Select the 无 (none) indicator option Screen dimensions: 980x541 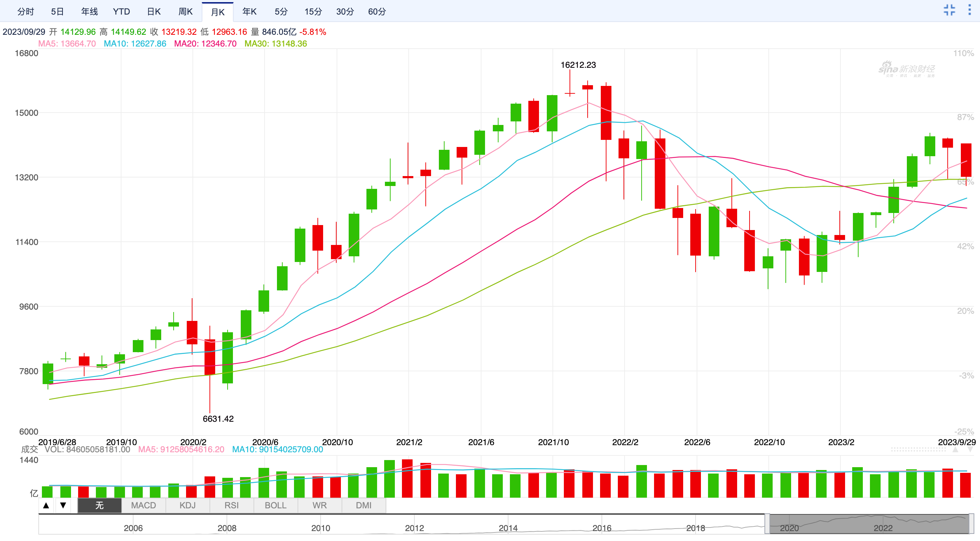(x=99, y=505)
